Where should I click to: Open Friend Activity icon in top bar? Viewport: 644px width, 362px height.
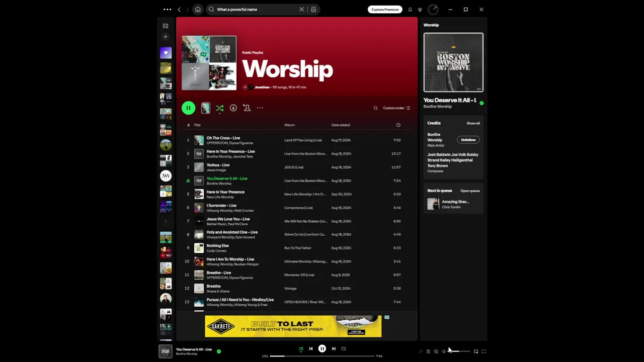click(x=420, y=10)
